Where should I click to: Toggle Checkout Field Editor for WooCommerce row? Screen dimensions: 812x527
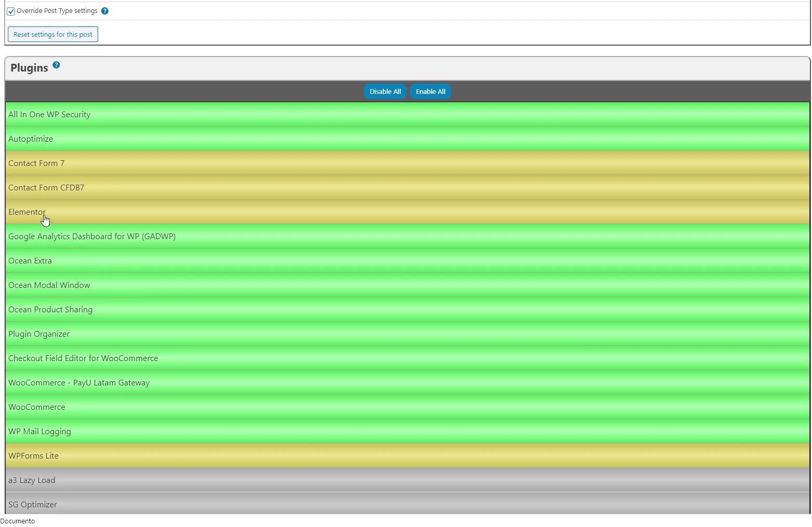(408, 358)
